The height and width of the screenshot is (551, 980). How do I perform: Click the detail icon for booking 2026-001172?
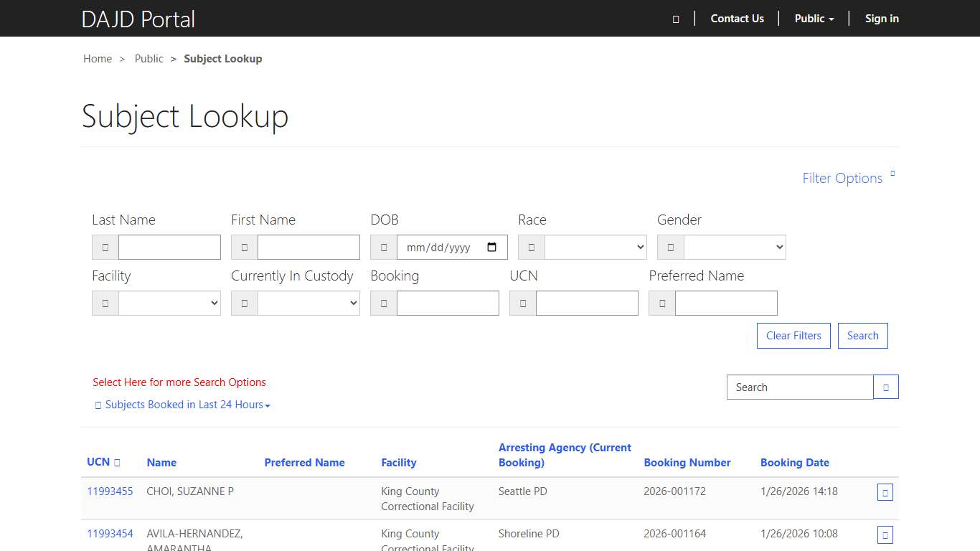[885, 492]
